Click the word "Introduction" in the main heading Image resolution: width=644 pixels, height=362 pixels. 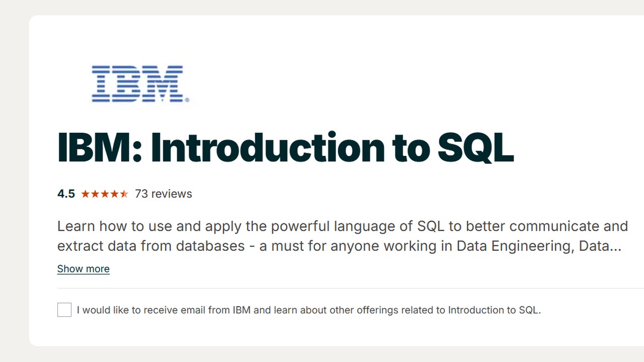pos(268,148)
